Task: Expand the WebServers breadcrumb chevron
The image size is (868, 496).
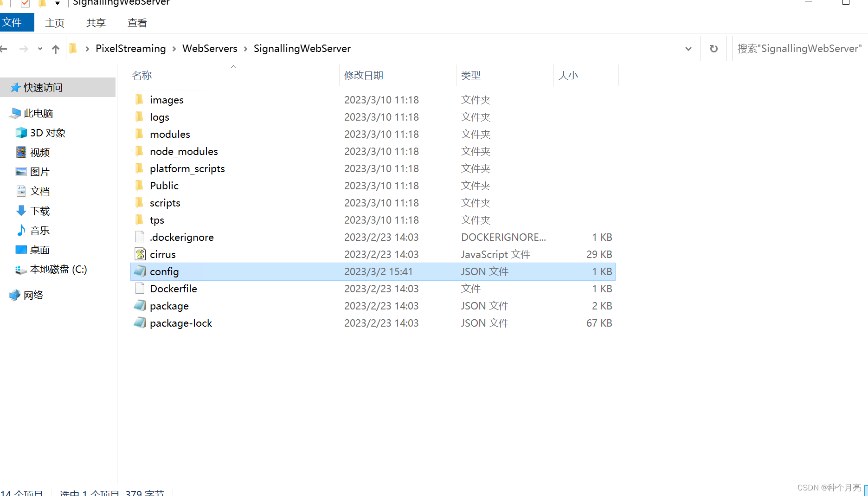Action: tap(245, 49)
